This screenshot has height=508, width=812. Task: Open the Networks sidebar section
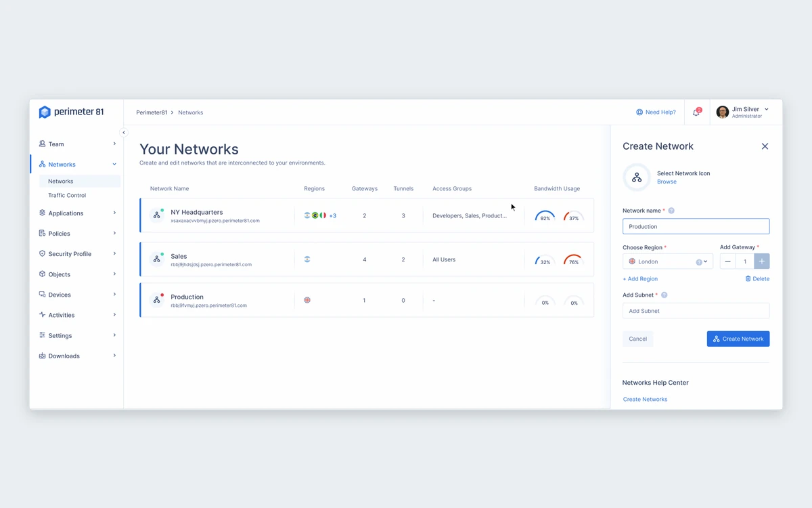tap(77, 165)
